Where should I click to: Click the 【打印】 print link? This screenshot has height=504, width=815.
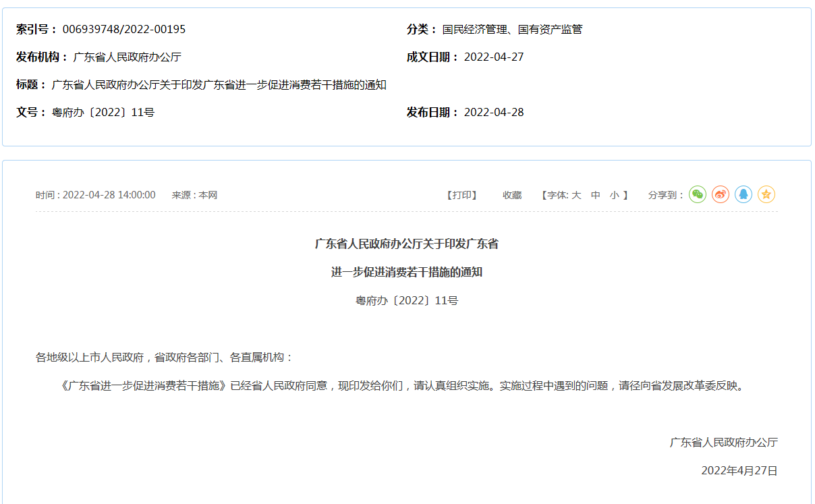tap(462, 195)
